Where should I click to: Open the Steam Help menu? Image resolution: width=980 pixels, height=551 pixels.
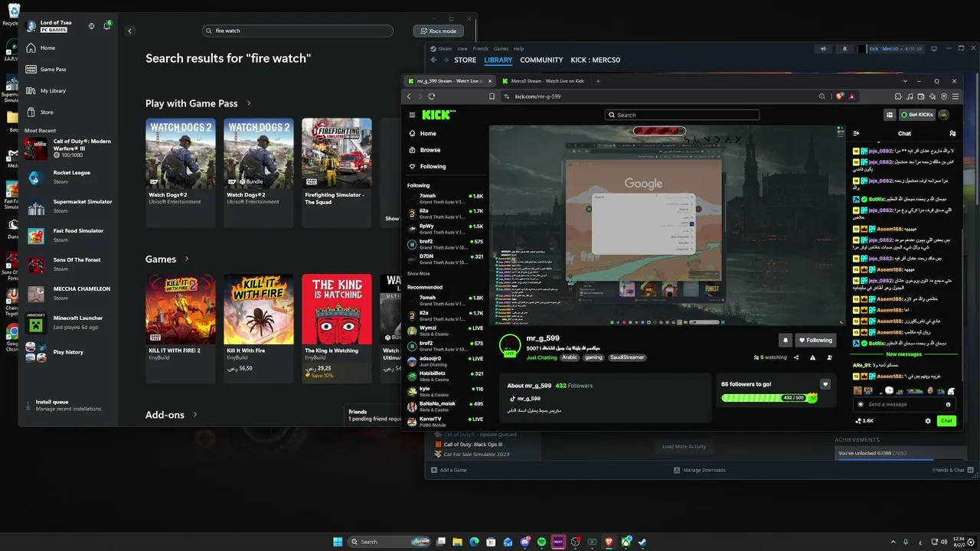(x=518, y=49)
